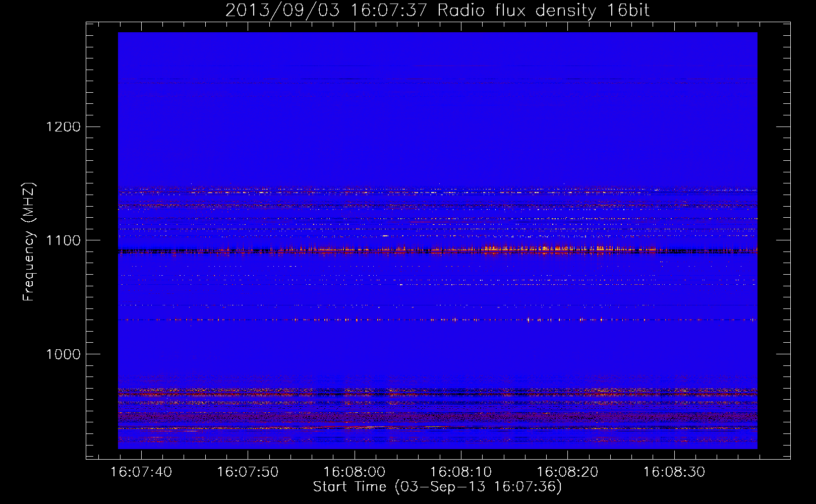Click the 16:08:30 time tick label

(674, 472)
